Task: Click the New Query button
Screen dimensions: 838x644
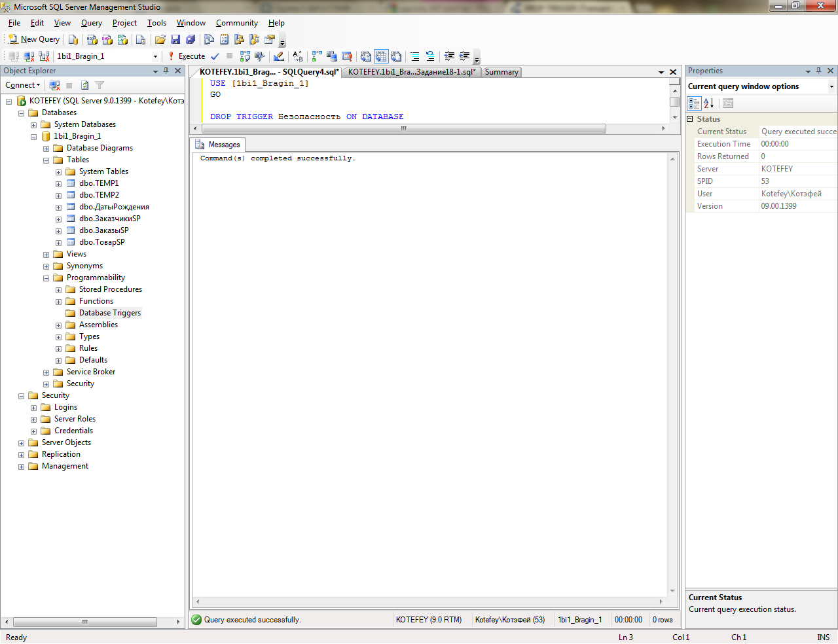Action: [x=34, y=39]
